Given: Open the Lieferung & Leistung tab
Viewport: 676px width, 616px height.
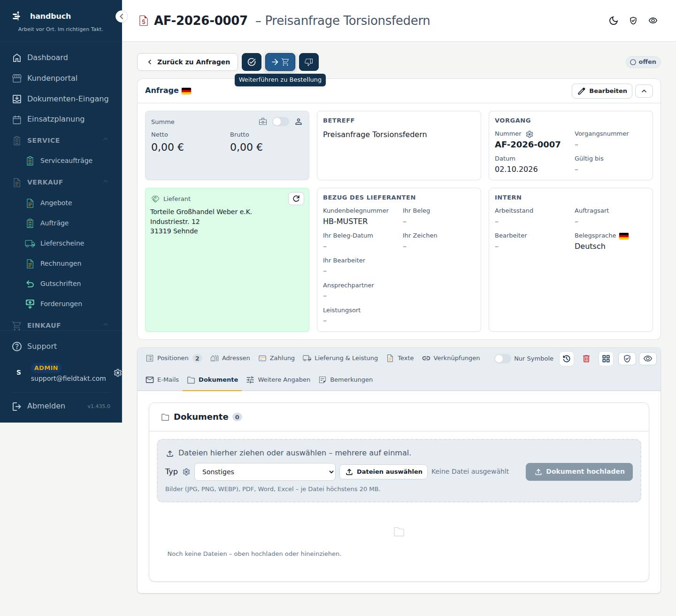Looking at the screenshot, I should 340,358.
